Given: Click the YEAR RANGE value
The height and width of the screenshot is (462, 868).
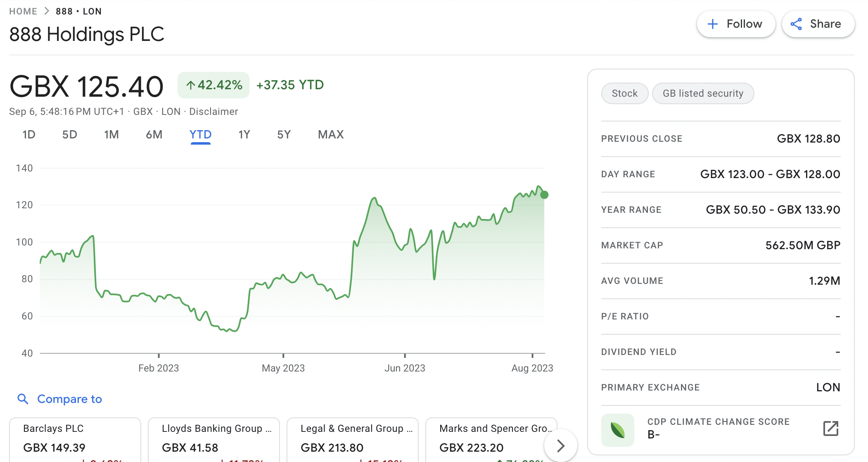Looking at the screenshot, I should point(773,210).
